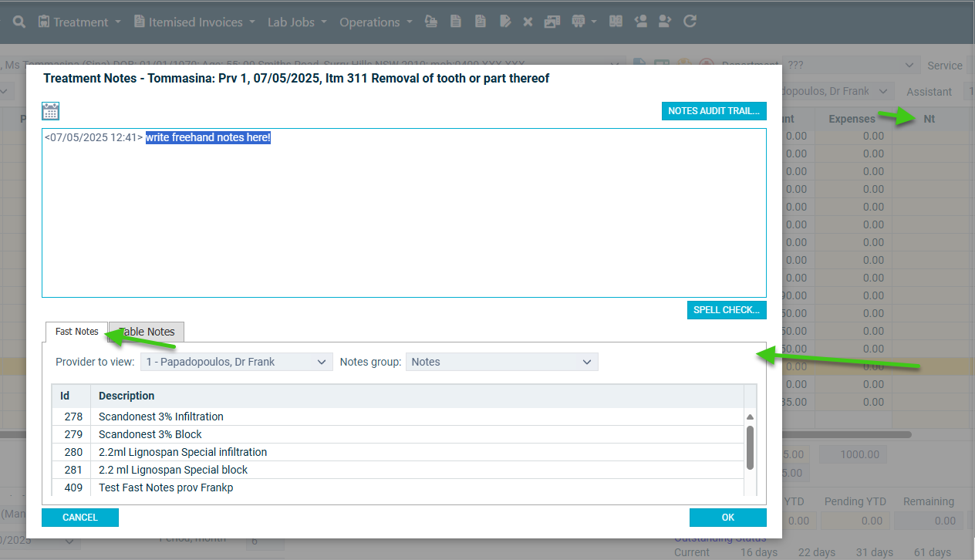Expand the Department dropdown behind the dialog
Viewport: 975px width, 560px height.
click(851, 66)
